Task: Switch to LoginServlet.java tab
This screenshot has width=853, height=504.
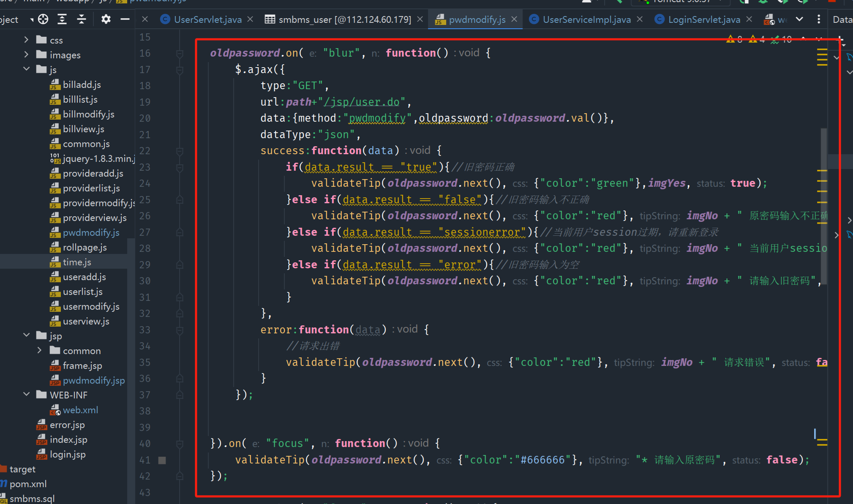Action: (703, 19)
